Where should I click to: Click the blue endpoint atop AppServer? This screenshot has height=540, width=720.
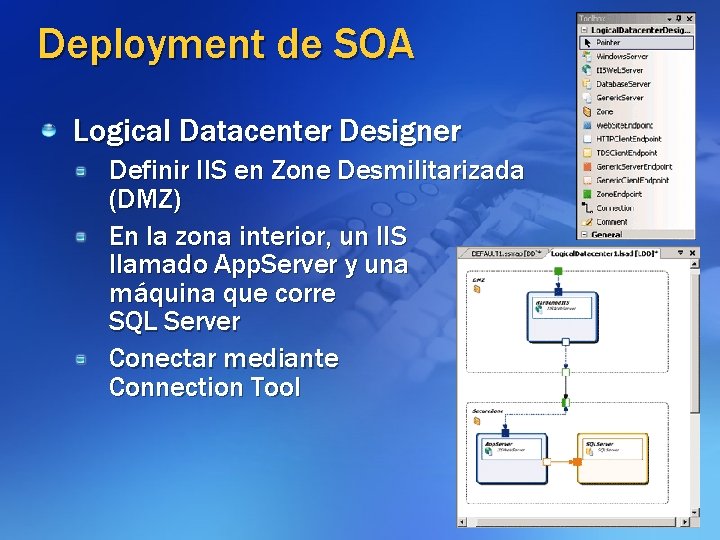[506, 433]
